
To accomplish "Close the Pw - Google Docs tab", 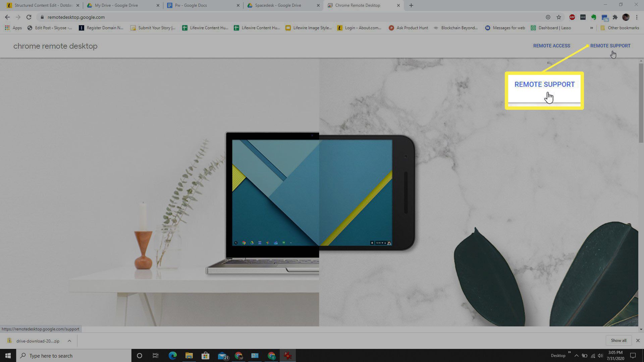I will click(238, 5).
